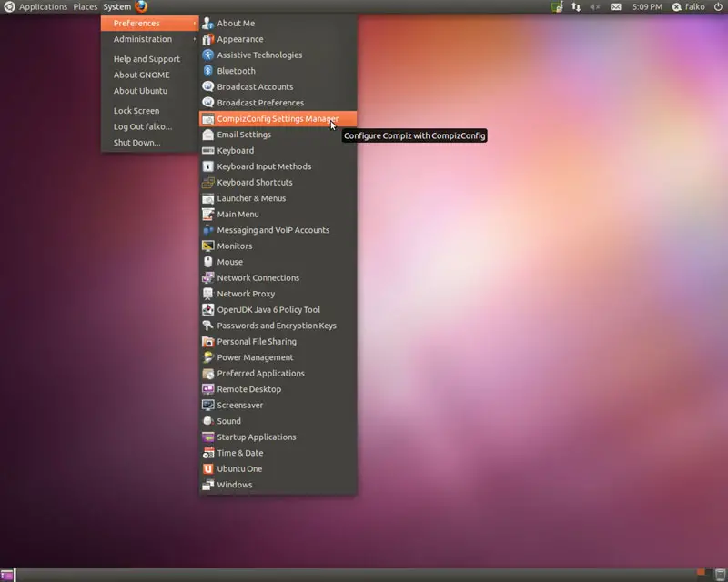
Task: Click the Remote Desktop icon
Action: [208, 389]
